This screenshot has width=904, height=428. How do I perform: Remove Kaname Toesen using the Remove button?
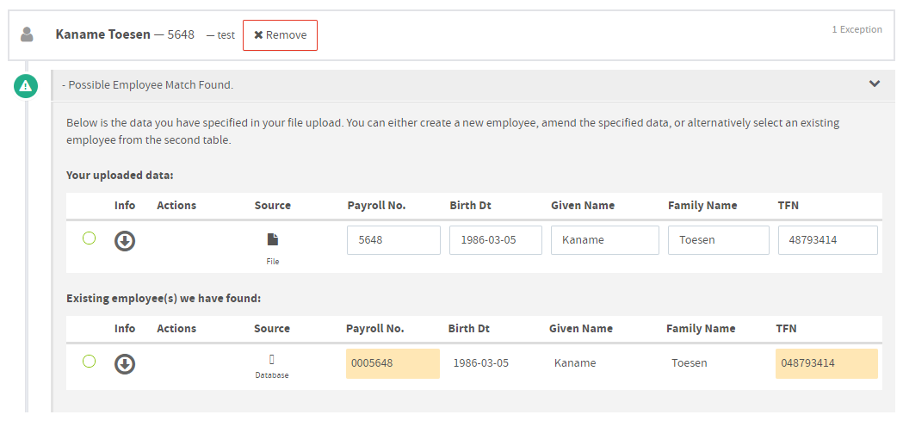tap(280, 35)
